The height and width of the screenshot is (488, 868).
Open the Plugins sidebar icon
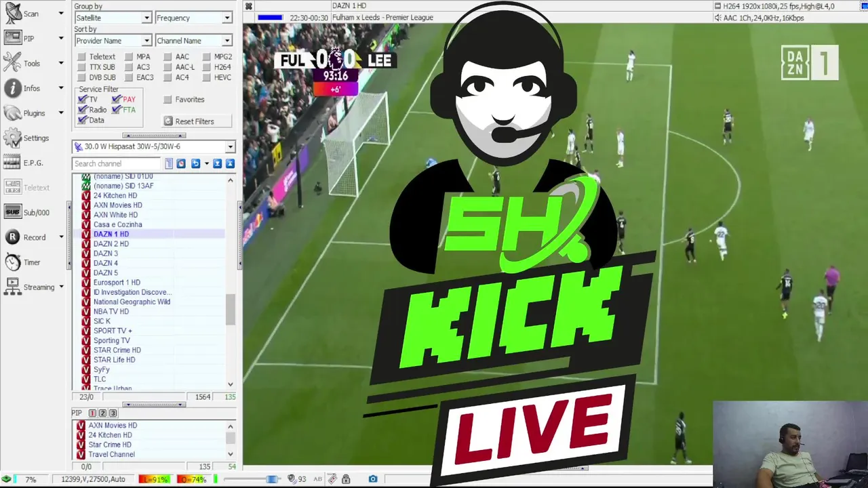(13, 113)
